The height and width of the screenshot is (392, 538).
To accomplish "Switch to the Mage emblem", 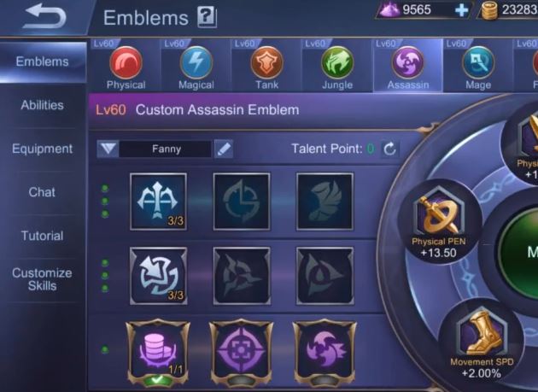I will click(478, 63).
